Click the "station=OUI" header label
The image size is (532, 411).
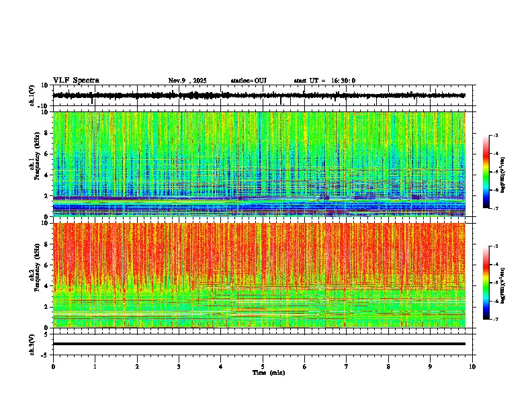[249, 81]
